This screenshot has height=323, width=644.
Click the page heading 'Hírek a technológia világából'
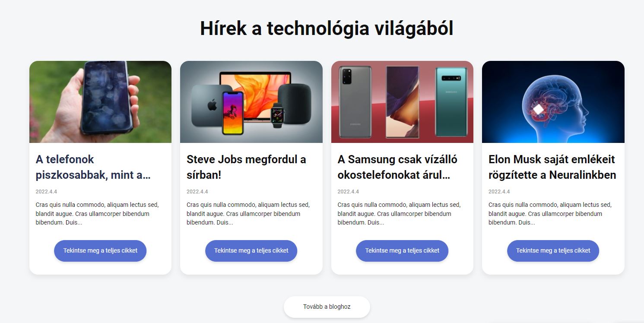pos(327,29)
